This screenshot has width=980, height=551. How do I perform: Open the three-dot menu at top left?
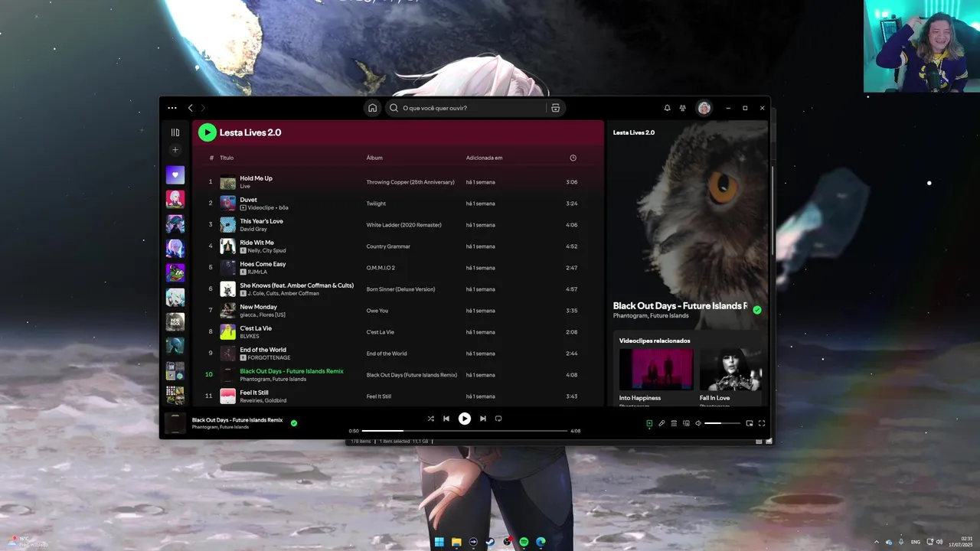(x=172, y=108)
